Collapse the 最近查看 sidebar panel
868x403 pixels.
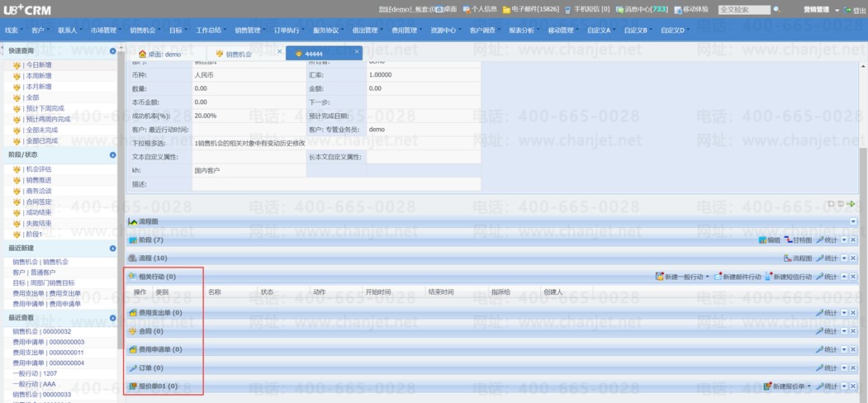(113, 318)
